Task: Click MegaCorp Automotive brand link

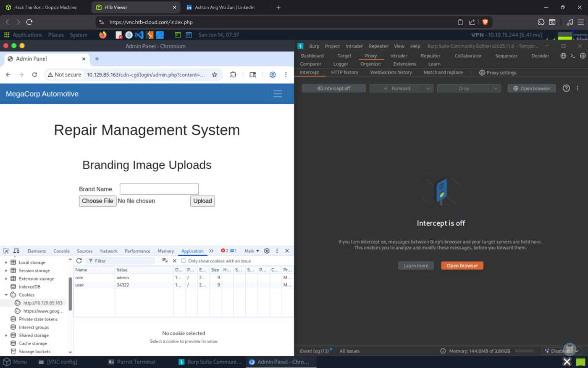Action: click(42, 94)
